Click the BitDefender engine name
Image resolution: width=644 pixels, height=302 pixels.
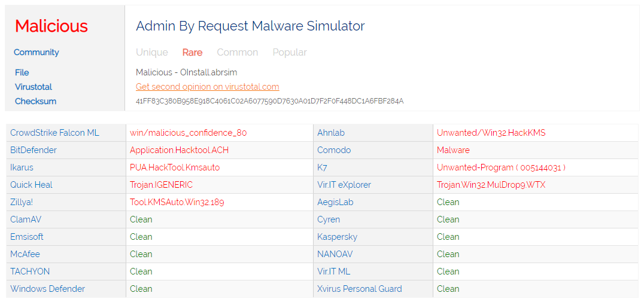click(34, 150)
